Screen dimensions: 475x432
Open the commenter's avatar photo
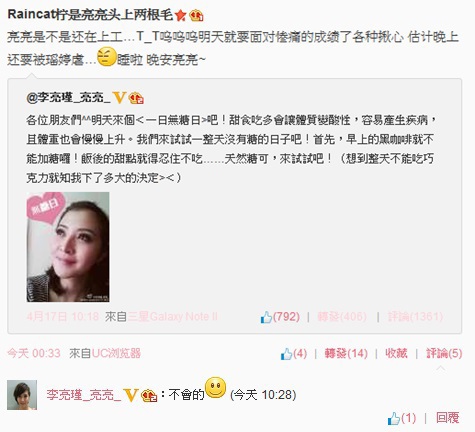pos(22,395)
